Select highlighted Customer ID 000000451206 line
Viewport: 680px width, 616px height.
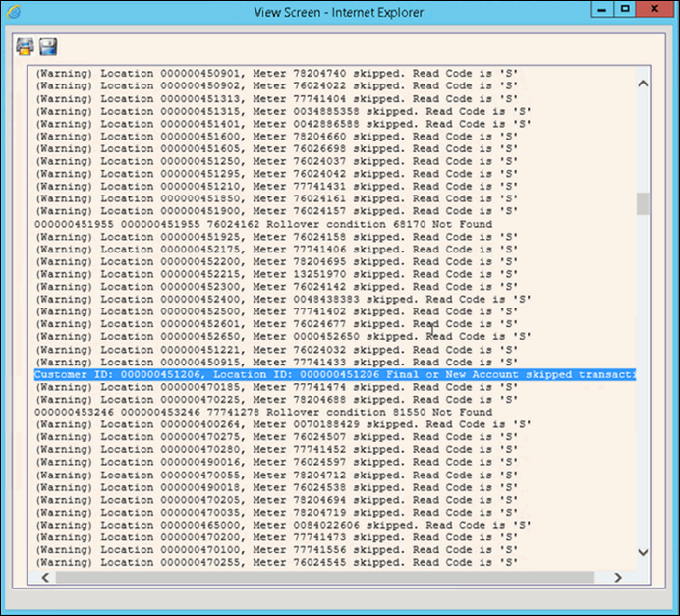point(335,375)
